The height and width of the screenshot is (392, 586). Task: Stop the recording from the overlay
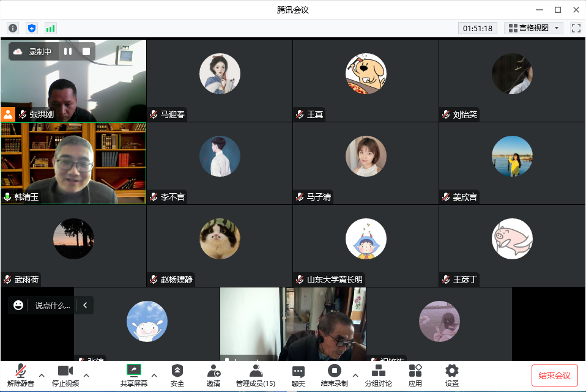pyautogui.click(x=86, y=52)
